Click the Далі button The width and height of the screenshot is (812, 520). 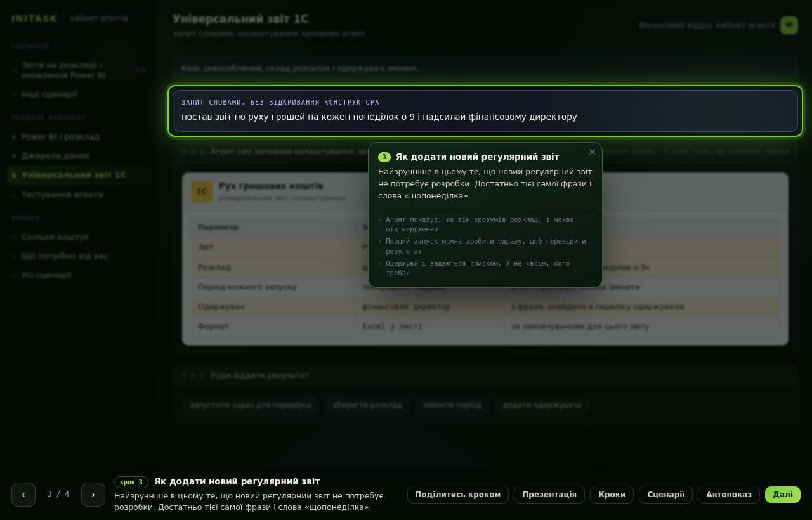[783, 495]
